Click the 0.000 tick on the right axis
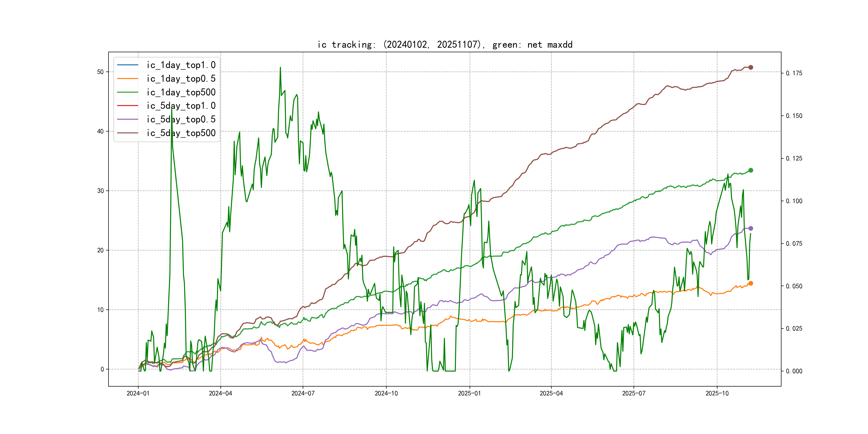This screenshot has height=434, width=868. pos(794,371)
